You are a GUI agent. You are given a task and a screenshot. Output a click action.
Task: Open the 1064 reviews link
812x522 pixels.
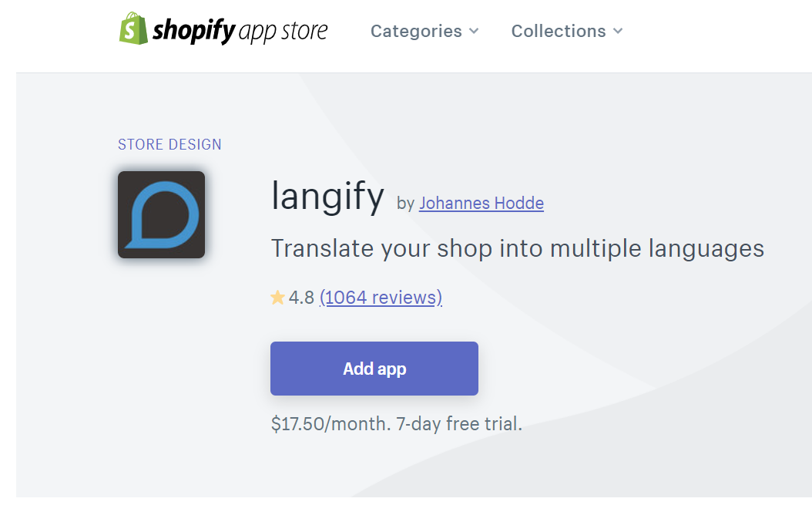(x=381, y=298)
